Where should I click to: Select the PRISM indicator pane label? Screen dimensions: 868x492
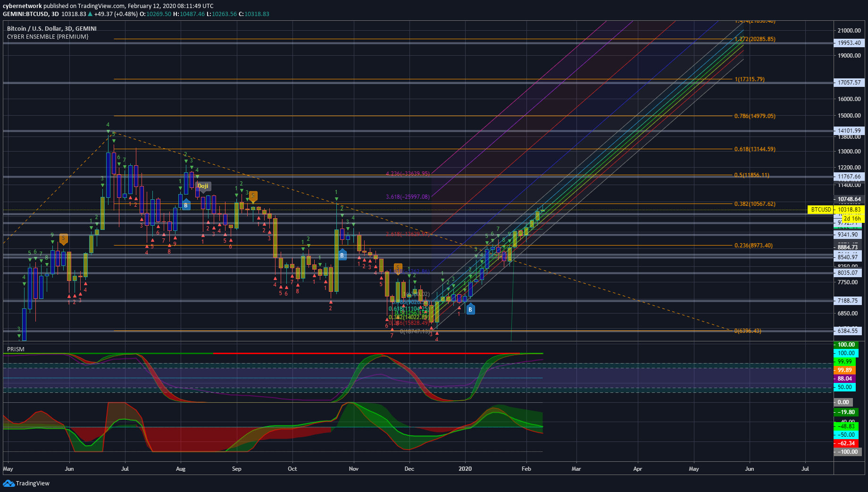[x=16, y=349]
